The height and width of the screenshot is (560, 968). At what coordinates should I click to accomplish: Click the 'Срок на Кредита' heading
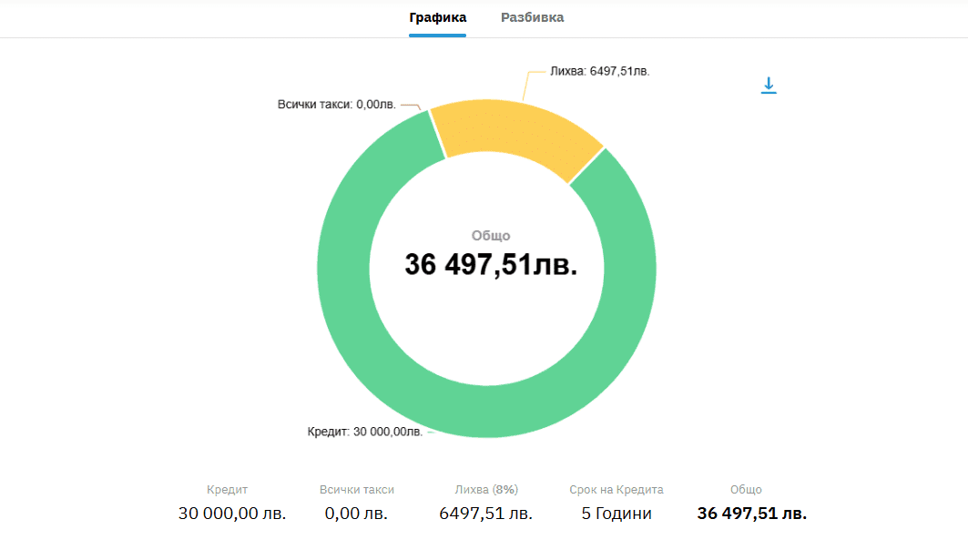click(616, 490)
